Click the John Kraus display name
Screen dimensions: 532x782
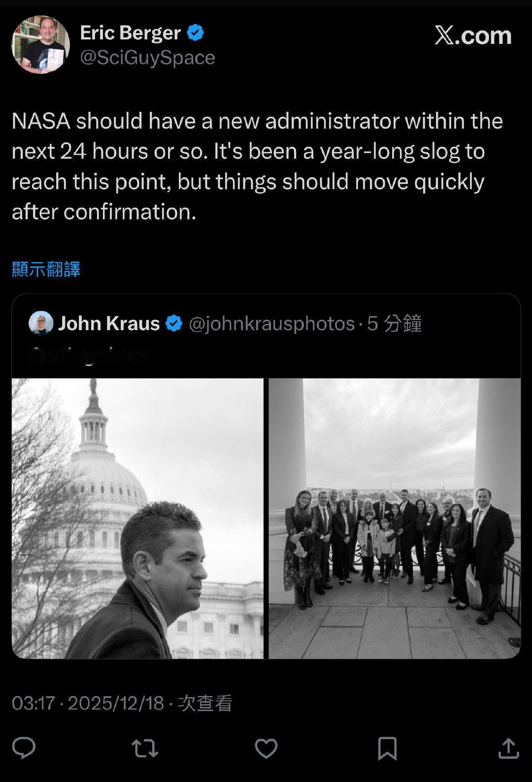pos(109,324)
